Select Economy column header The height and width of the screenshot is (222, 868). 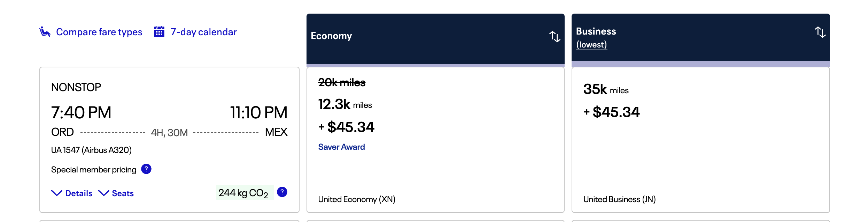435,39
